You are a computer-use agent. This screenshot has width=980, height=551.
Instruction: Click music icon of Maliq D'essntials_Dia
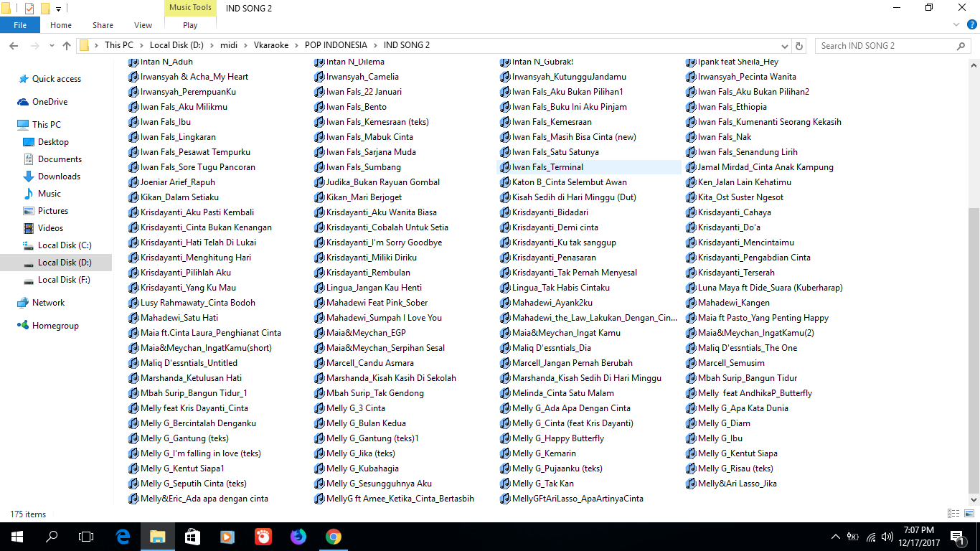coord(505,348)
